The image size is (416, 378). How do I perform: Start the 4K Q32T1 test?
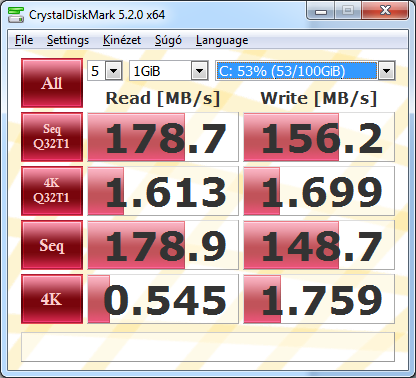(52, 191)
